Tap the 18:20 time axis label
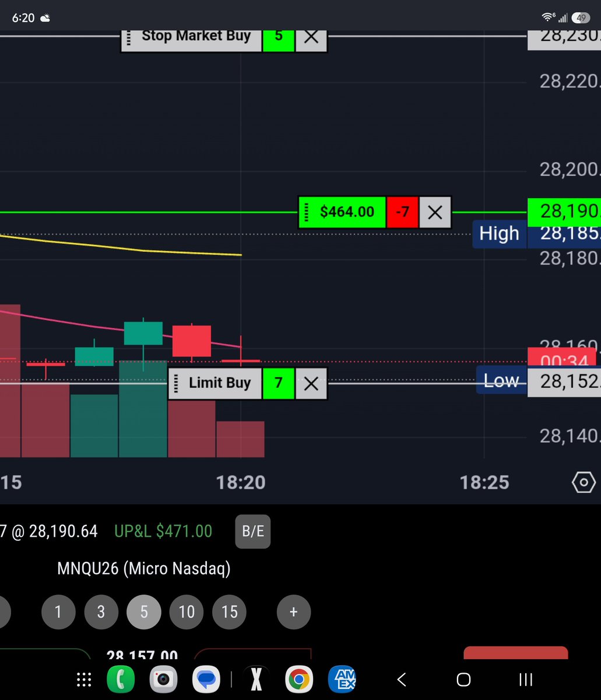Viewport: 601px width, 700px height. coord(241,482)
